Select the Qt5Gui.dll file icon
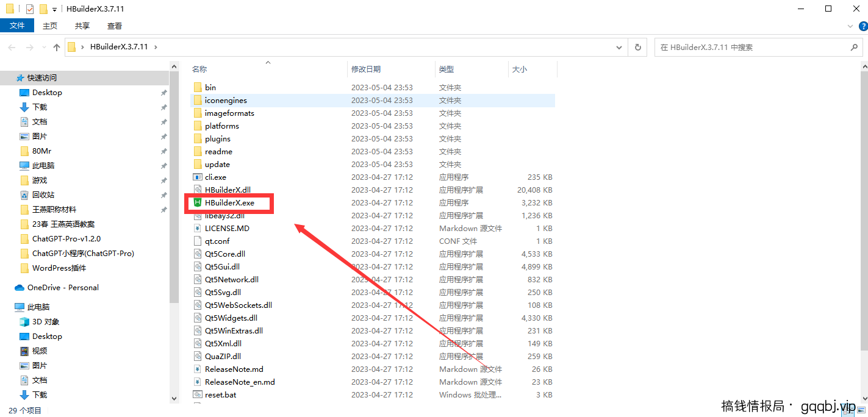 point(198,266)
